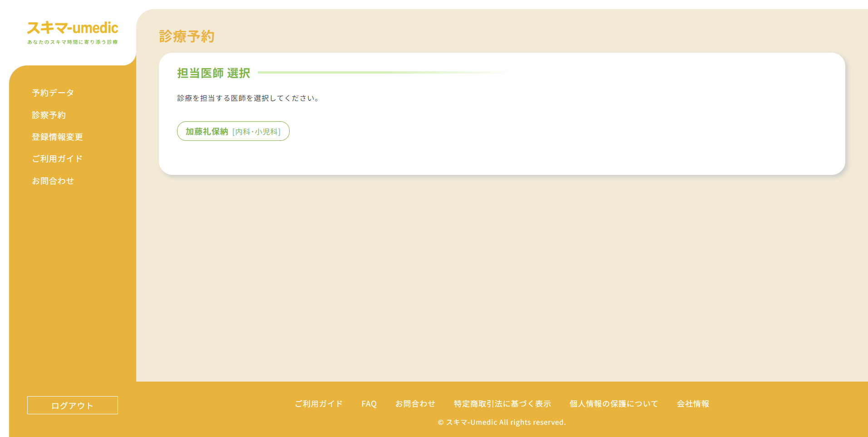Viewport: 868px width, 437px height.
Task: Open ご利用ガイド from the sidebar
Action: (x=57, y=159)
